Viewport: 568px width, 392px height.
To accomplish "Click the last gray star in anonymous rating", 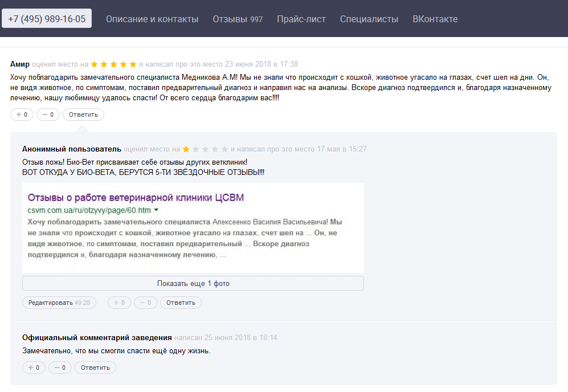I will coord(224,149).
